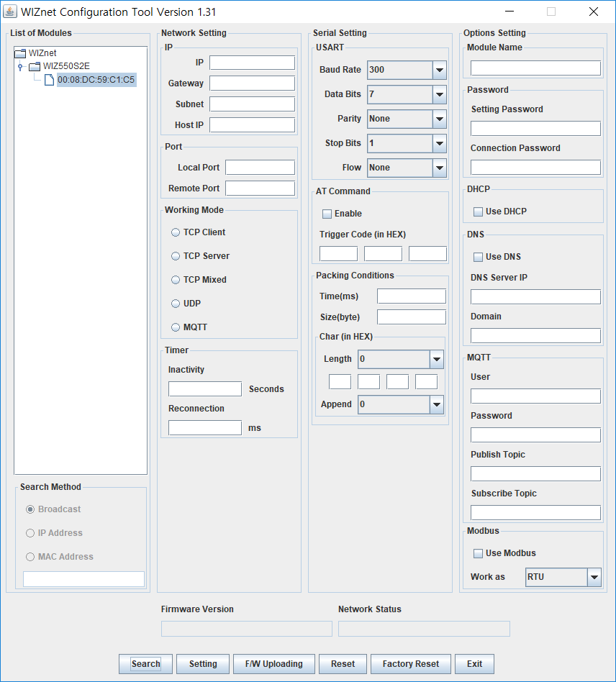Focus the Module Name input field
Screen dimensions: 616x682
tap(535, 68)
